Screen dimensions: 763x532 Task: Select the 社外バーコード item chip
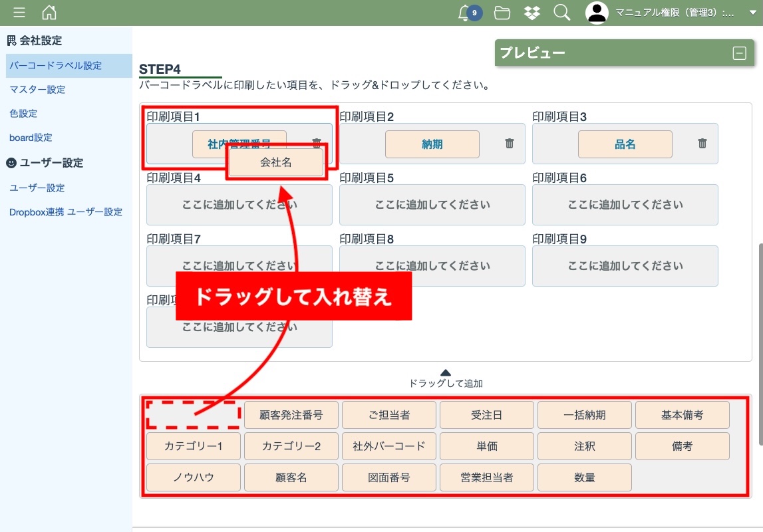(x=389, y=446)
